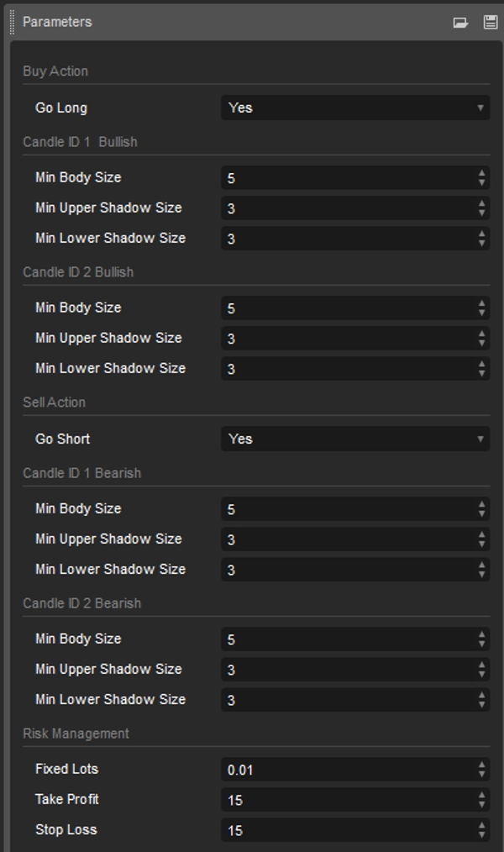Increase the Fixed Lots value with up arrow
The image size is (504, 852).
pos(482,765)
